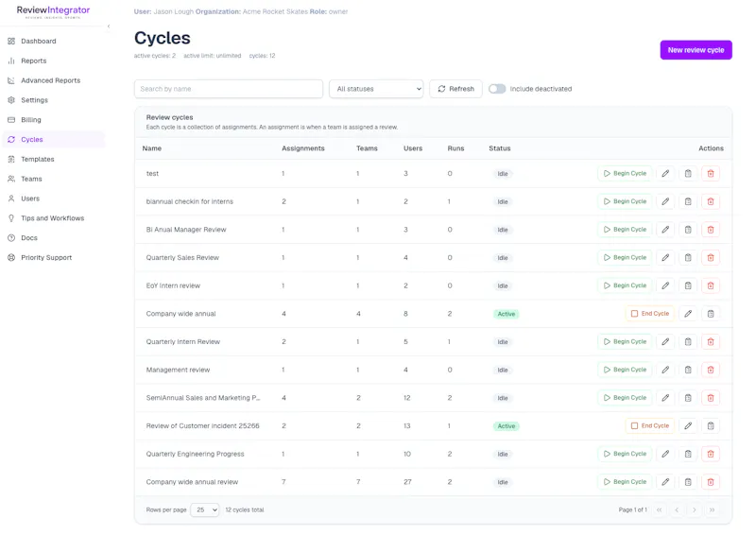Edit Review of Customer incident 25266

(688, 425)
